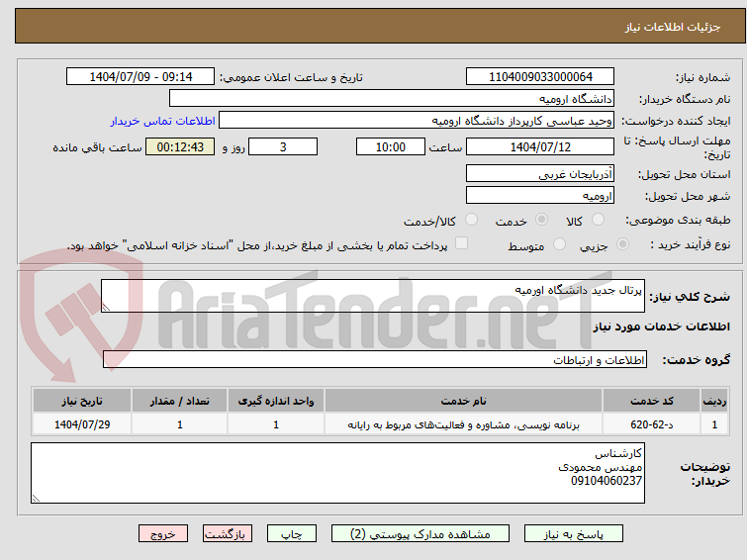The width and height of the screenshot is (747, 560).
Task: Click the توضیحات خریدار label
Action: point(705,474)
